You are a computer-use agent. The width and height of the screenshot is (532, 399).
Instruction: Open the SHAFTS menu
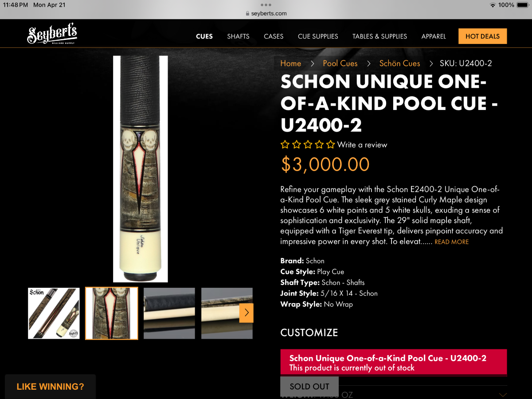tap(238, 36)
